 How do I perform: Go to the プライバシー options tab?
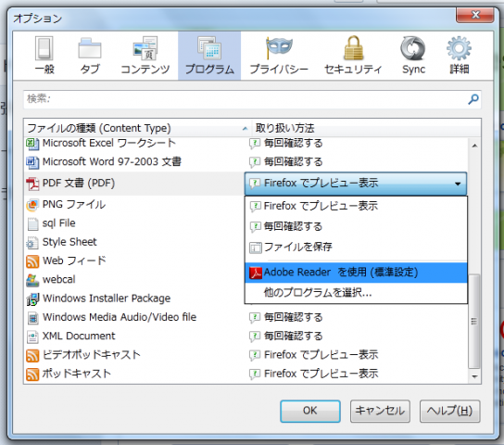click(279, 56)
